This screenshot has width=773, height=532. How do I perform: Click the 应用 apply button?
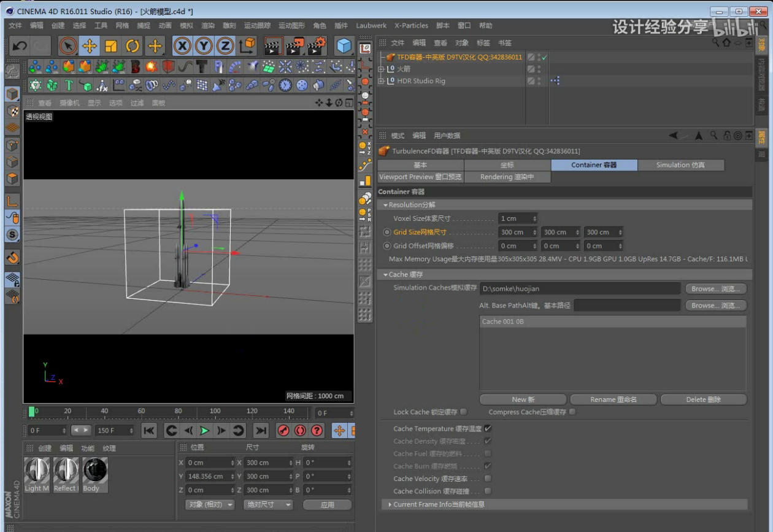(x=328, y=504)
